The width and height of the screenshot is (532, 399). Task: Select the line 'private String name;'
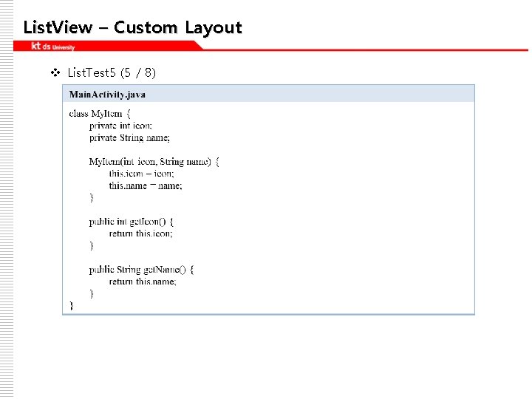point(129,137)
